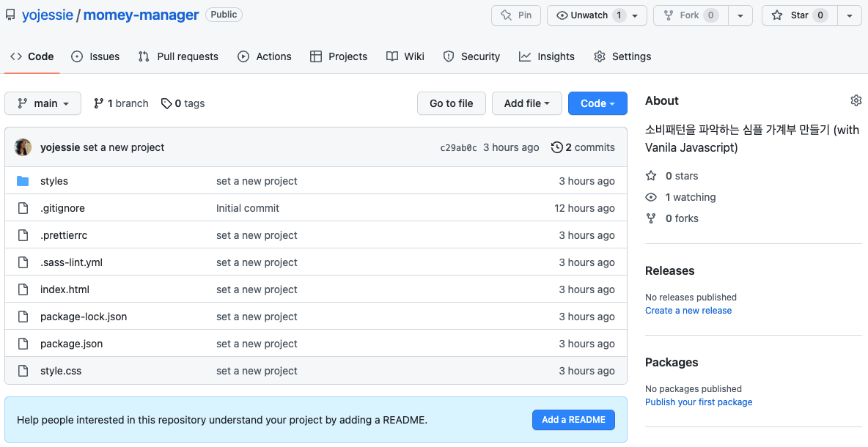The width and height of the screenshot is (868, 447).
Task: Click the file icon beside package.json
Action: pyautogui.click(x=23, y=344)
